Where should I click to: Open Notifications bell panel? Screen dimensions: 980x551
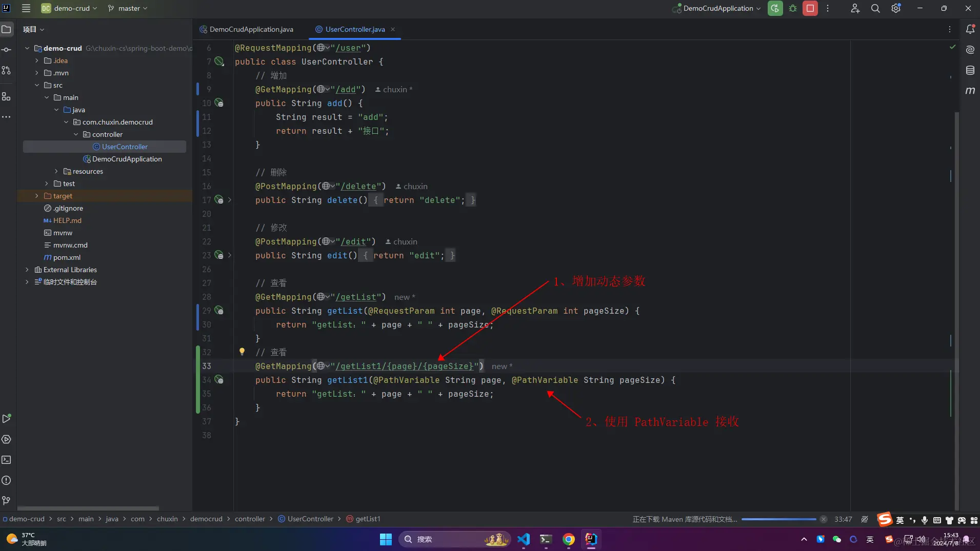(x=970, y=29)
